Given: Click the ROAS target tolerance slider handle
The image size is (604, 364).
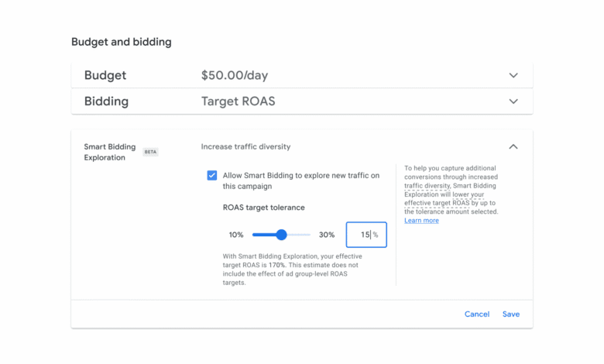Looking at the screenshot, I should coord(282,235).
